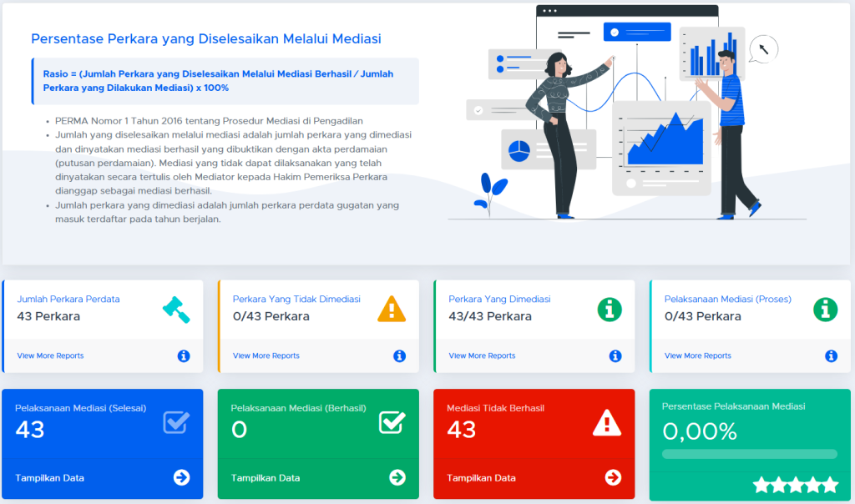Click the Persentase Pelaksanaan Mediasi progress bar
The width and height of the screenshot is (855, 504).
(x=749, y=454)
